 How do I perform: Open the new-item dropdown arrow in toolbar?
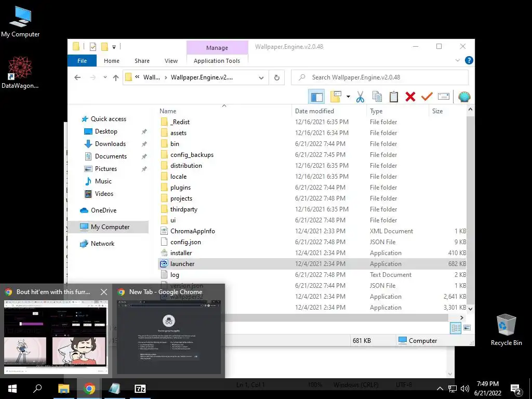click(x=348, y=97)
